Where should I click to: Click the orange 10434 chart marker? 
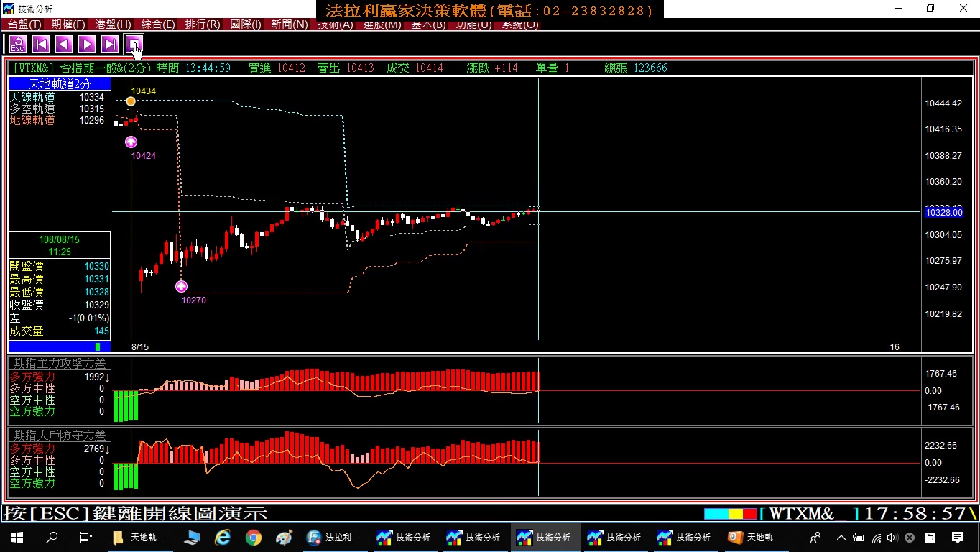click(x=131, y=101)
